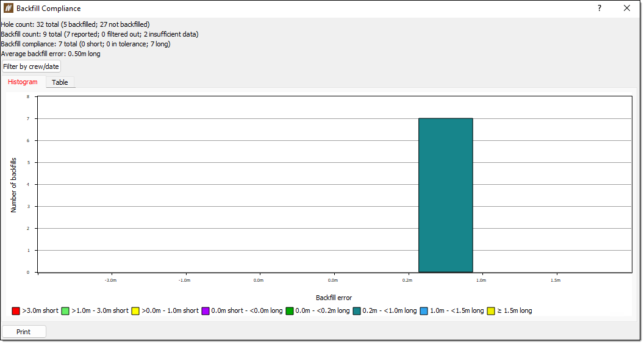Click the Print button
The height and width of the screenshot is (344, 644).
pos(24,332)
